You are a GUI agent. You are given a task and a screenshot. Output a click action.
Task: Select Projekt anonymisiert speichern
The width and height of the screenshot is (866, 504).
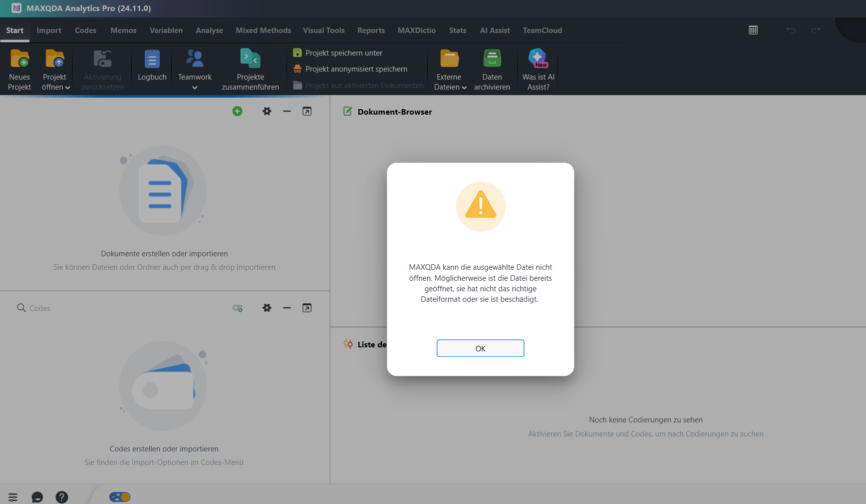point(350,69)
